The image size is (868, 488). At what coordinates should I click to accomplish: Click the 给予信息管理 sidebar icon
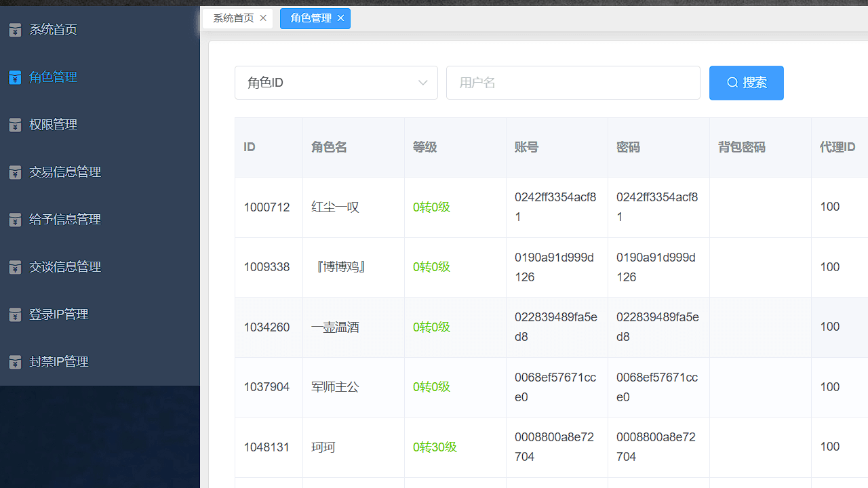tap(15, 220)
